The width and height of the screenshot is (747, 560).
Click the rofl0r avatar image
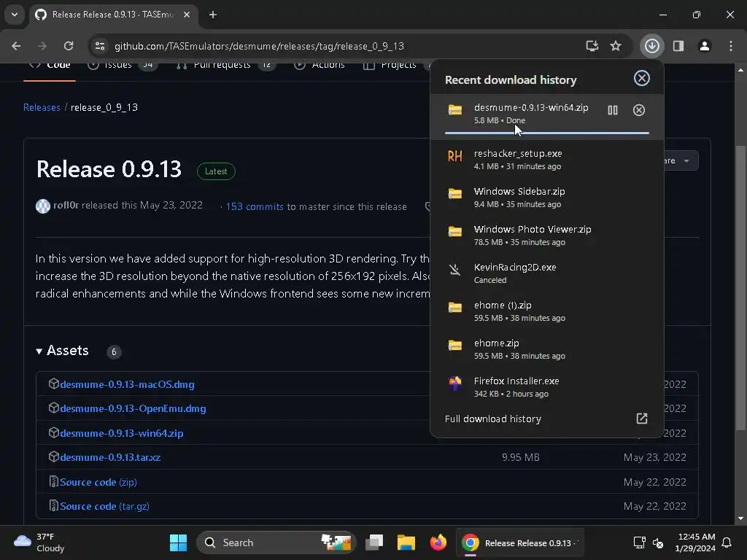(43, 206)
